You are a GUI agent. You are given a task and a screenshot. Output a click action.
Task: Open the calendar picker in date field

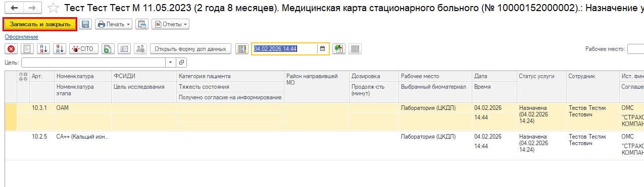click(322, 49)
